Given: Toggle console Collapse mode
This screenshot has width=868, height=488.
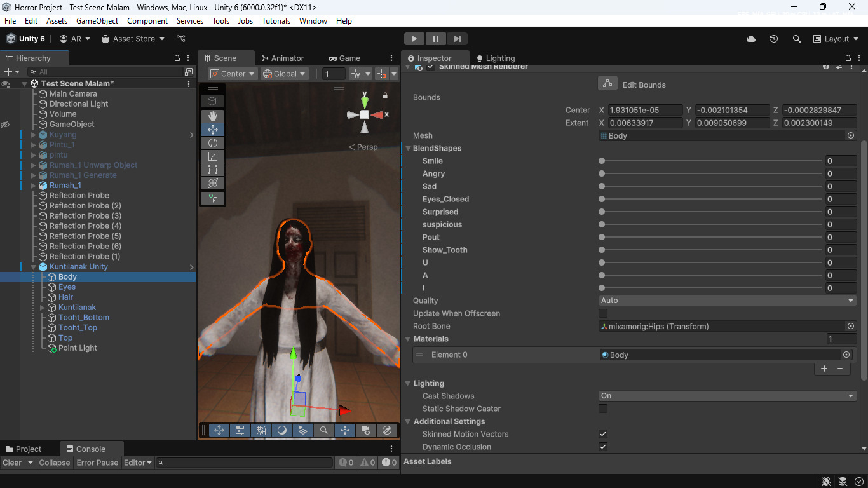Looking at the screenshot, I should click(54, 463).
